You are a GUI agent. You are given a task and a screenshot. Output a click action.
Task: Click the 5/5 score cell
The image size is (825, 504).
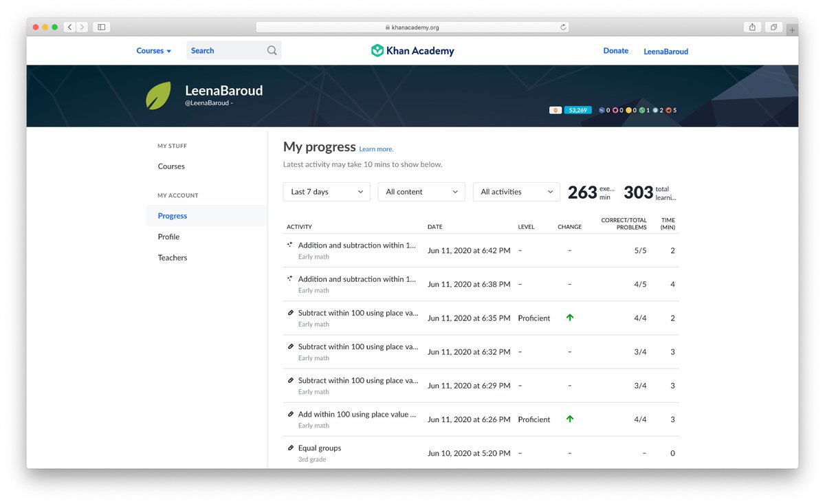[x=640, y=251]
